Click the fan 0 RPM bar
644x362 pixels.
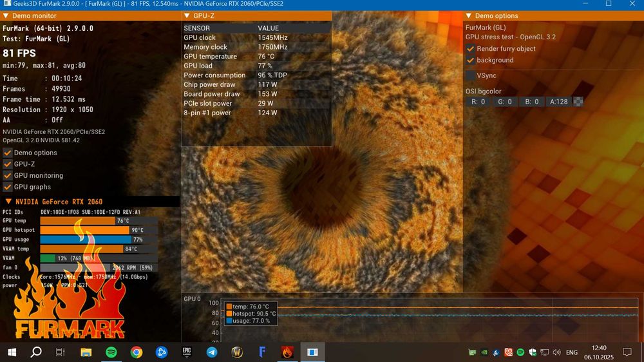99,268
